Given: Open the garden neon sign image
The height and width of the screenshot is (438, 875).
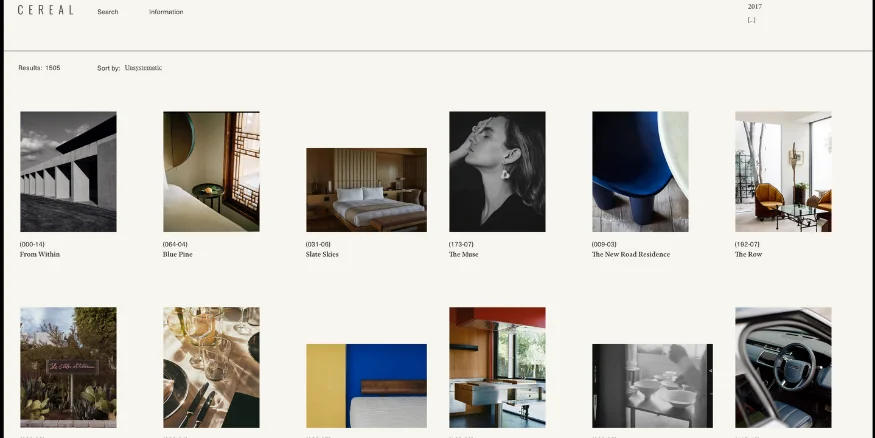Looking at the screenshot, I should [68, 367].
